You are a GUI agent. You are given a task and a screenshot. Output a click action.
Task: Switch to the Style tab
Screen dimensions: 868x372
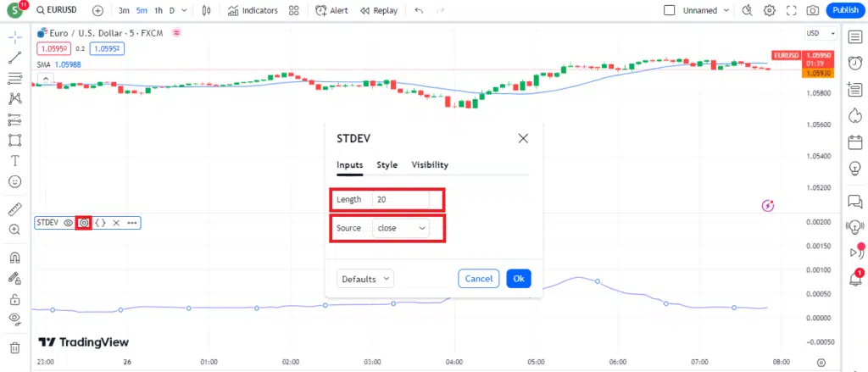coord(387,165)
